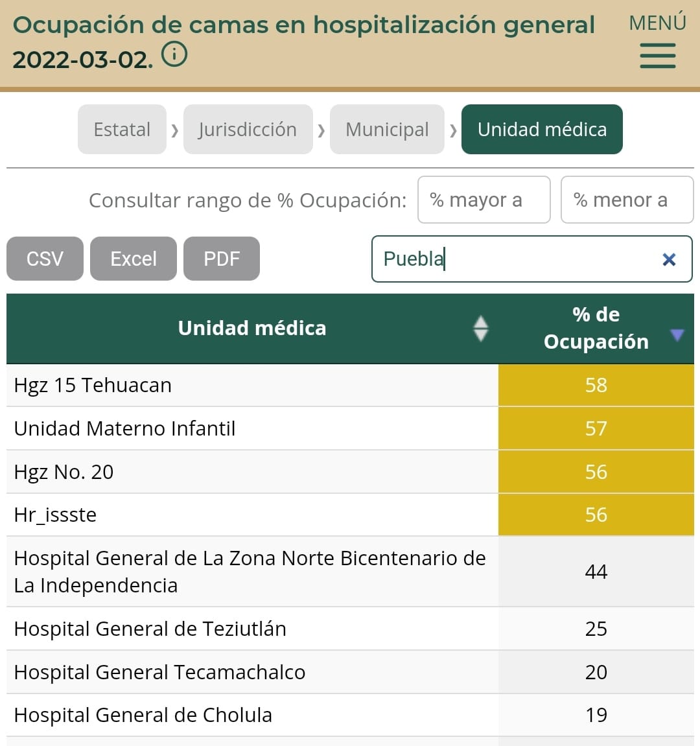Click the search box containing Puebla

(512, 259)
